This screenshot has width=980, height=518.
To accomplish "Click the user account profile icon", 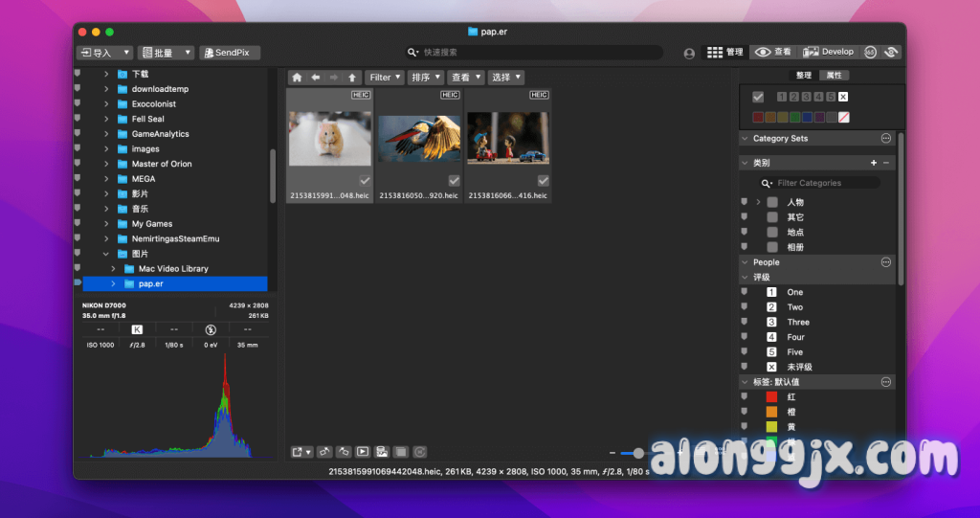I will tap(689, 54).
